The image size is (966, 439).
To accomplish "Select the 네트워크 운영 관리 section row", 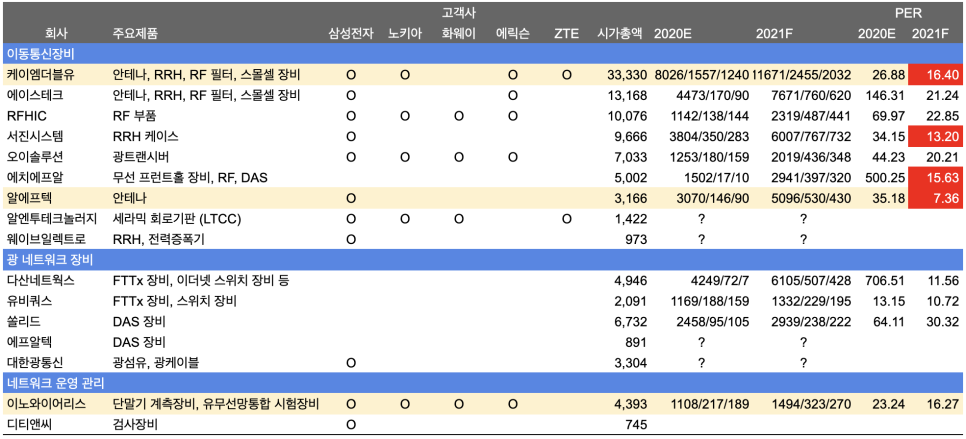I will [483, 384].
